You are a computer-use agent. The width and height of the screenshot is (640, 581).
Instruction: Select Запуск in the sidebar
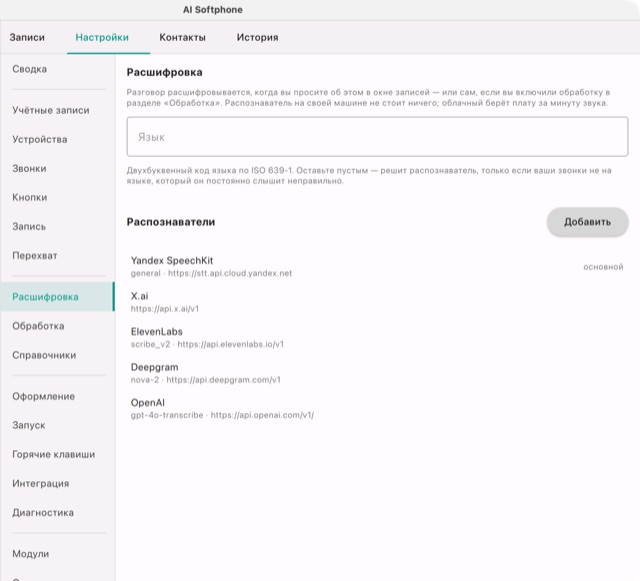click(x=58, y=425)
